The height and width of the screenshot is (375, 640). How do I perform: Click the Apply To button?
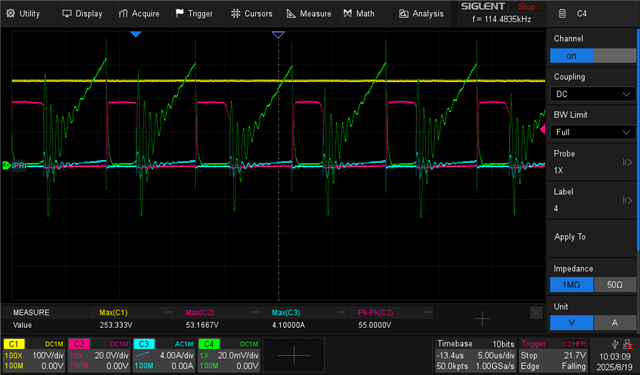(593, 237)
